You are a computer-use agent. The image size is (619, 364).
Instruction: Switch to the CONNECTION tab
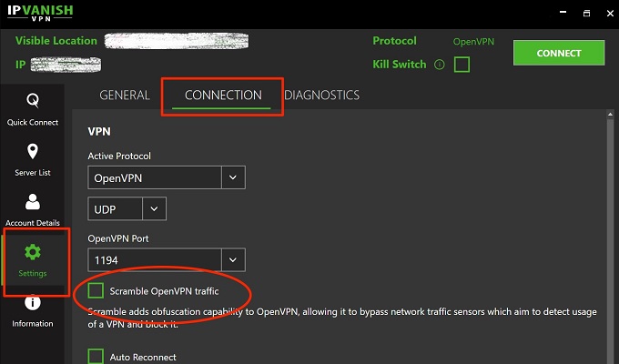223,96
